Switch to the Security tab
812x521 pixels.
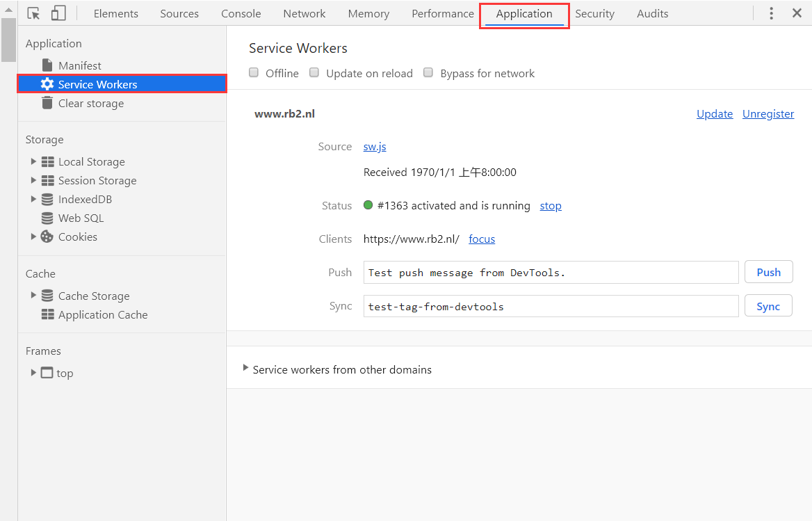(x=594, y=13)
